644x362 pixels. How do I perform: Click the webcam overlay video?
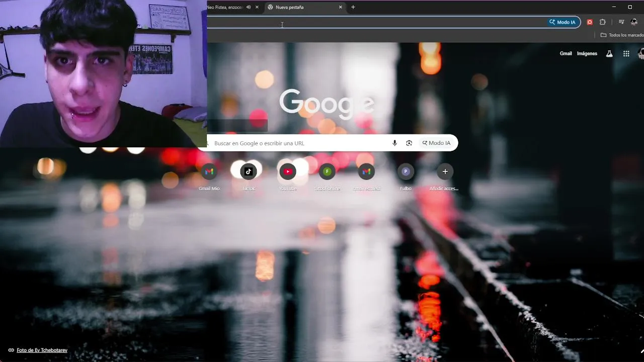[103, 73]
